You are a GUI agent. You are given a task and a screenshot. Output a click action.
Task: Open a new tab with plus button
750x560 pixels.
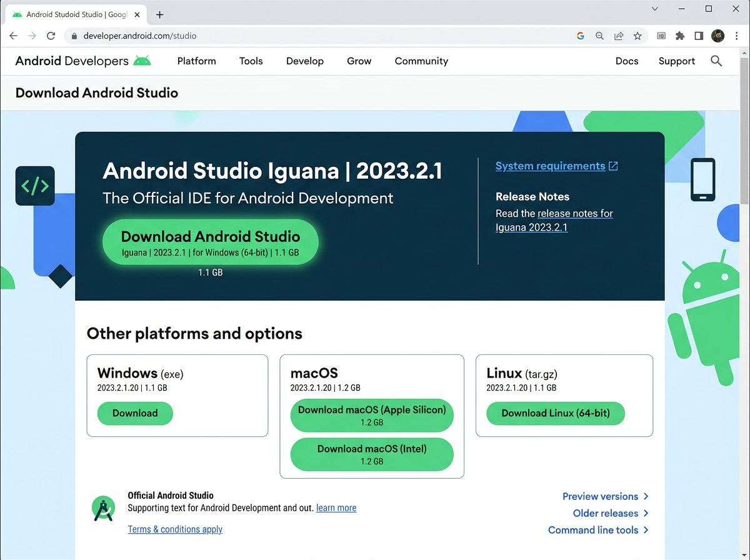tap(159, 14)
